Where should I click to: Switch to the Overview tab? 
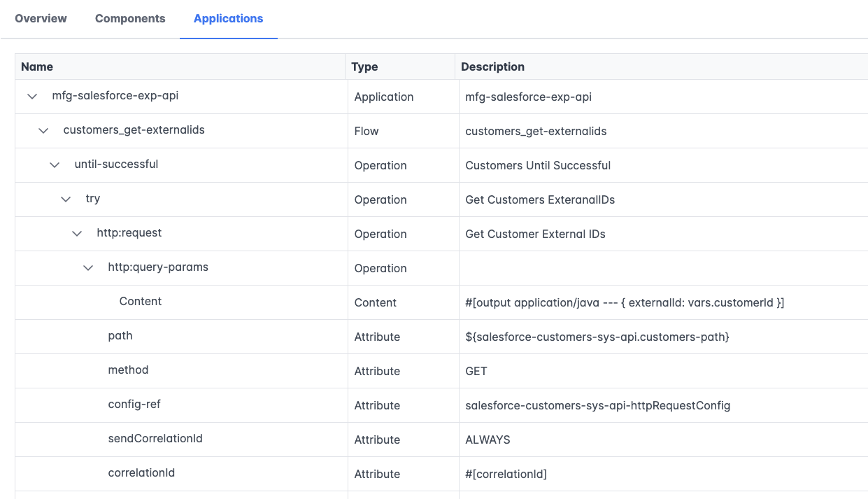(x=41, y=19)
